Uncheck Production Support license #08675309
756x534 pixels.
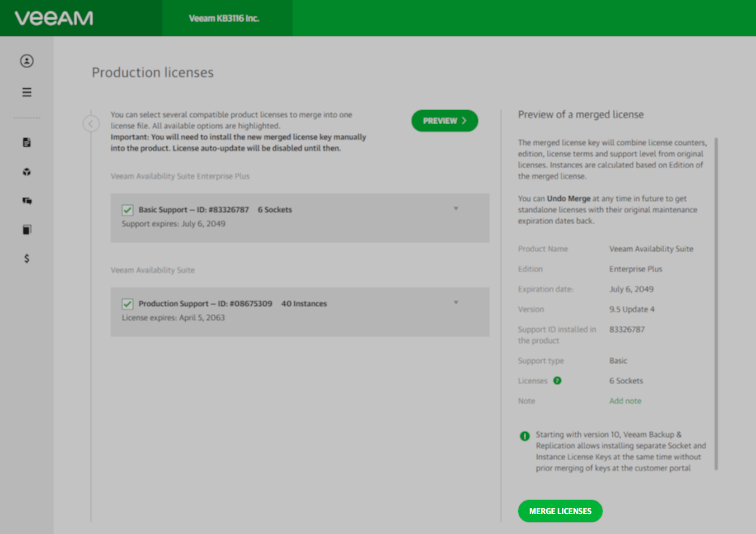(x=128, y=304)
